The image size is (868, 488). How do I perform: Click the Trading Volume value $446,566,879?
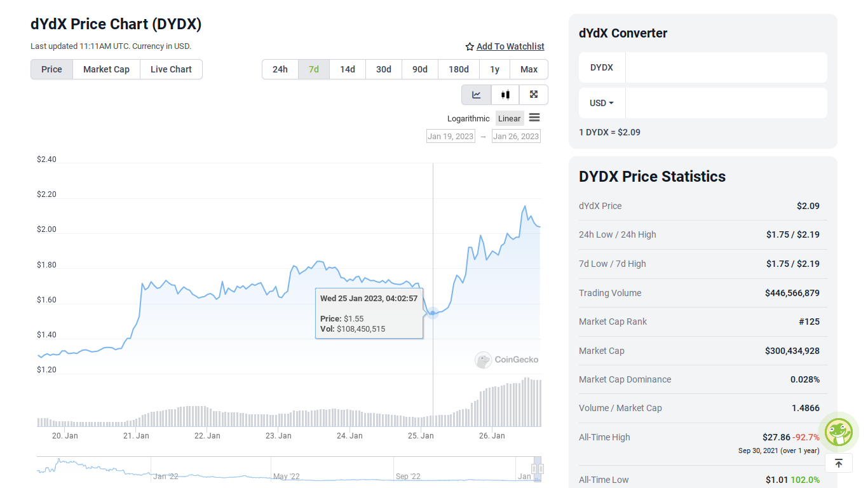pos(792,293)
